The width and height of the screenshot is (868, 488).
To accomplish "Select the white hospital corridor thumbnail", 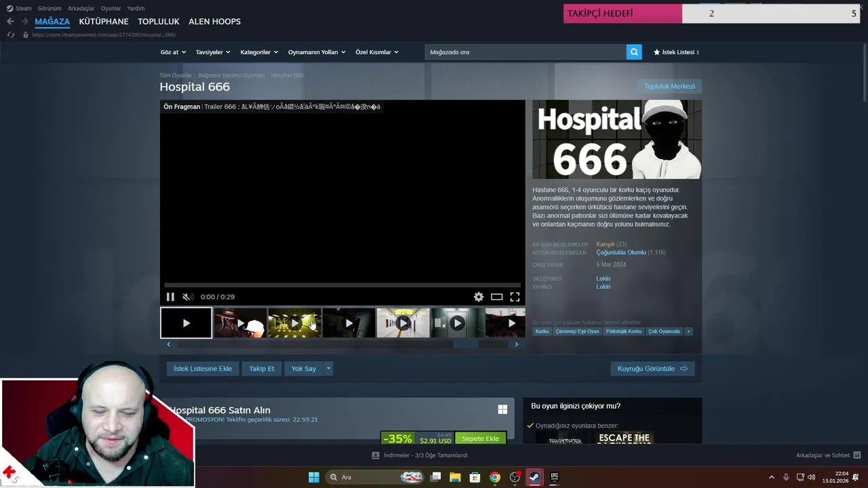I will [403, 323].
